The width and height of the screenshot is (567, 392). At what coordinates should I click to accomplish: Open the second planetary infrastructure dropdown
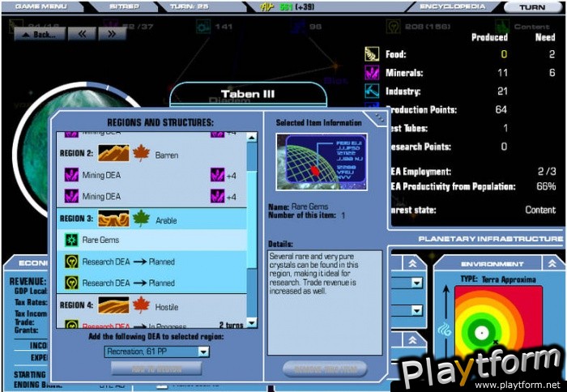point(416,310)
